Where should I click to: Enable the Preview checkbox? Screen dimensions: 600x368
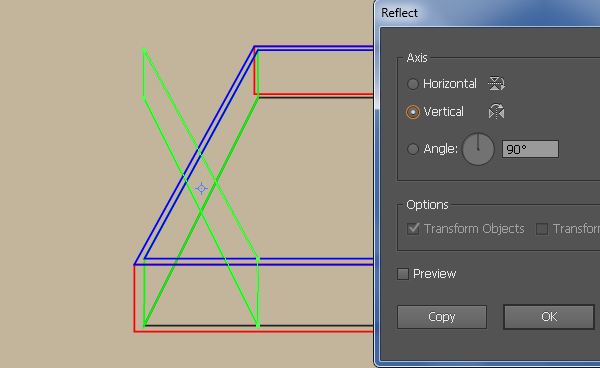(x=403, y=274)
